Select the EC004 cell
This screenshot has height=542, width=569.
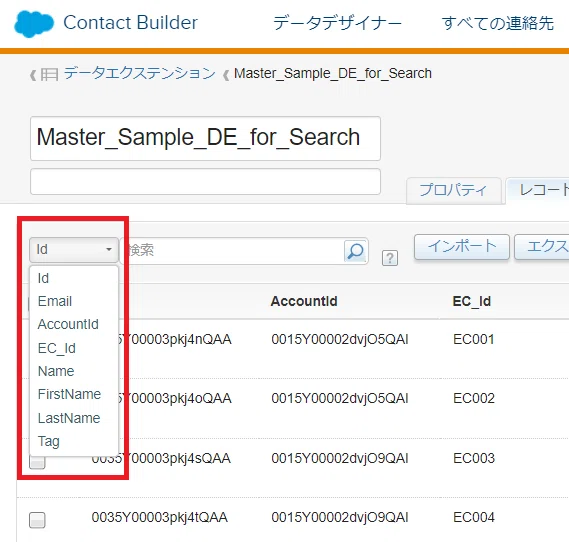click(x=474, y=517)
